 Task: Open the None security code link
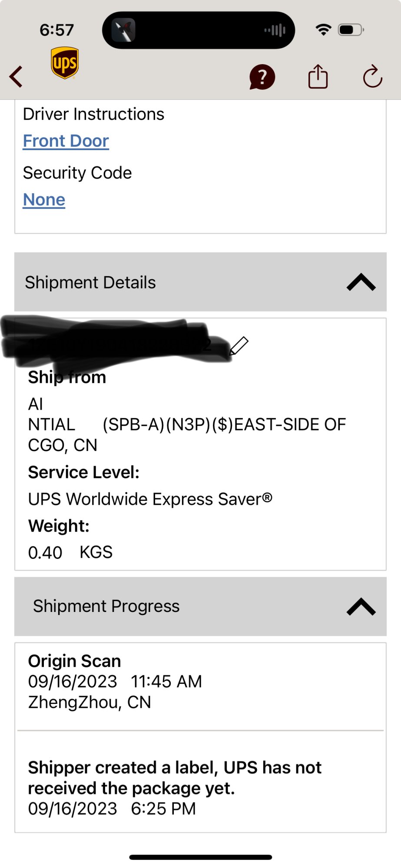[x=44, y=200]
